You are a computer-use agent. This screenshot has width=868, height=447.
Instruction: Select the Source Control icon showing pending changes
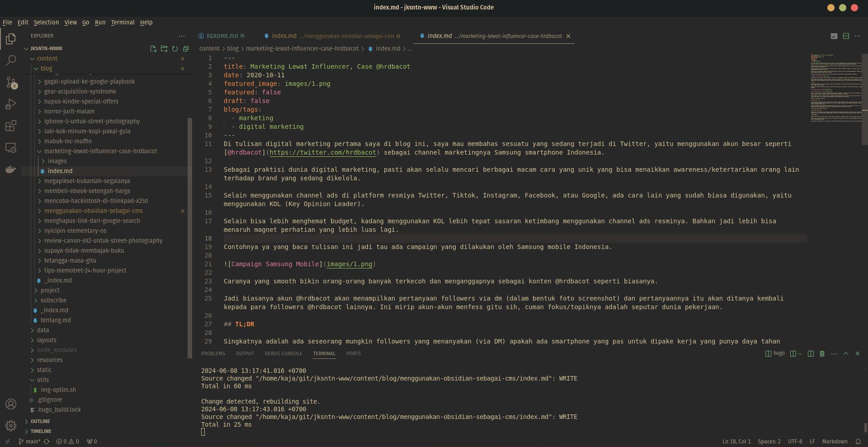click(10, 83)
